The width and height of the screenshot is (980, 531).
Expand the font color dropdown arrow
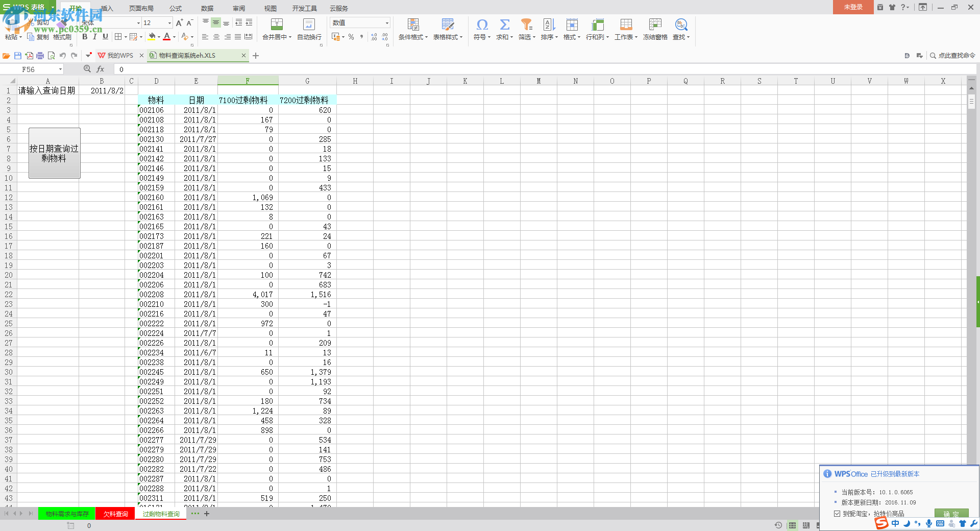click(174, 37)
